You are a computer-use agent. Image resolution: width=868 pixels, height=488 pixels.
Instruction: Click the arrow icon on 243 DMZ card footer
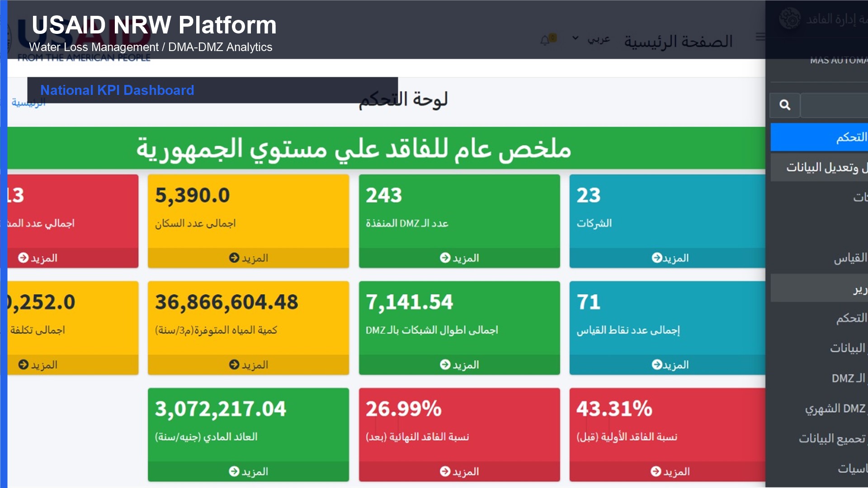click(445, 258)
